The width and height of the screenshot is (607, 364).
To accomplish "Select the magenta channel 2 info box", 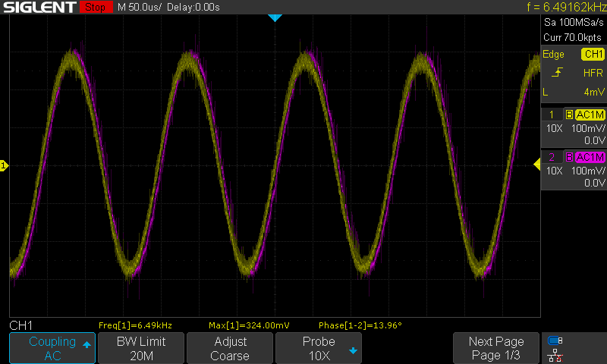I will coord(574,170).
